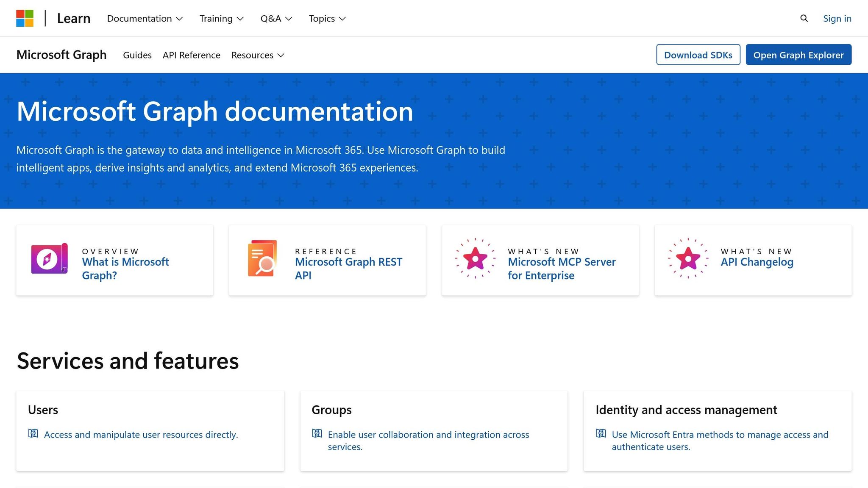Screen dimensions: 868x488
Task: Click the Microsoft logo icon
Action: tap(25, 18)
